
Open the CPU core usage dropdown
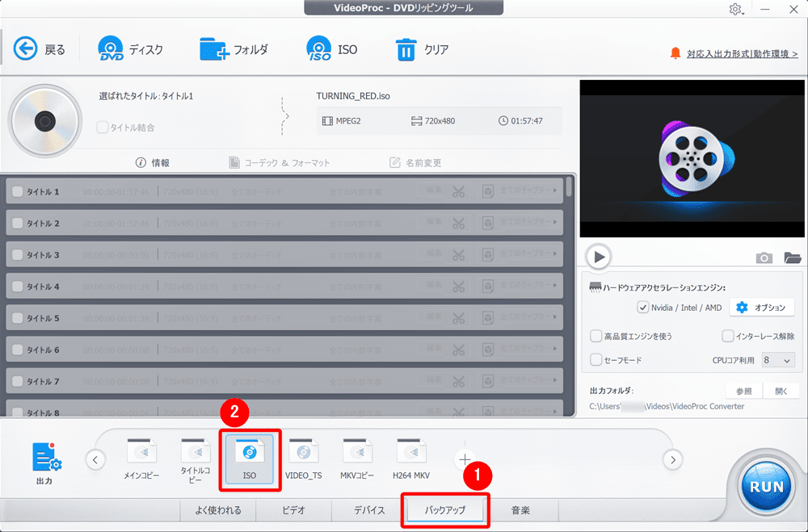(777, 360)
